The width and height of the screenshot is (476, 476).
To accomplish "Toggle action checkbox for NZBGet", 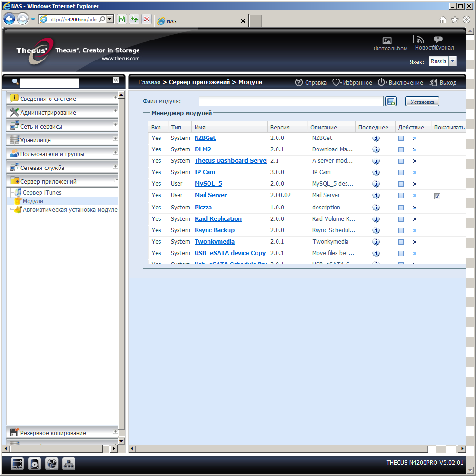I will click(x=401, y=139).
